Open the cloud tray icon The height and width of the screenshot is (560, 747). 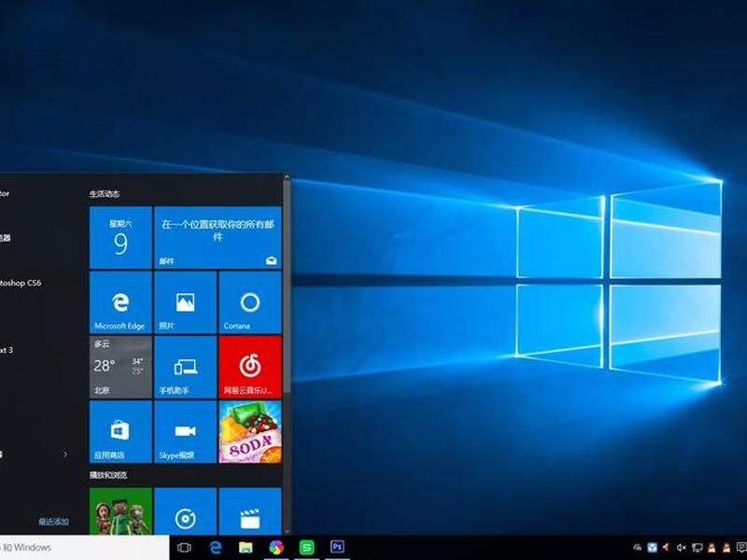coord(637,548)
